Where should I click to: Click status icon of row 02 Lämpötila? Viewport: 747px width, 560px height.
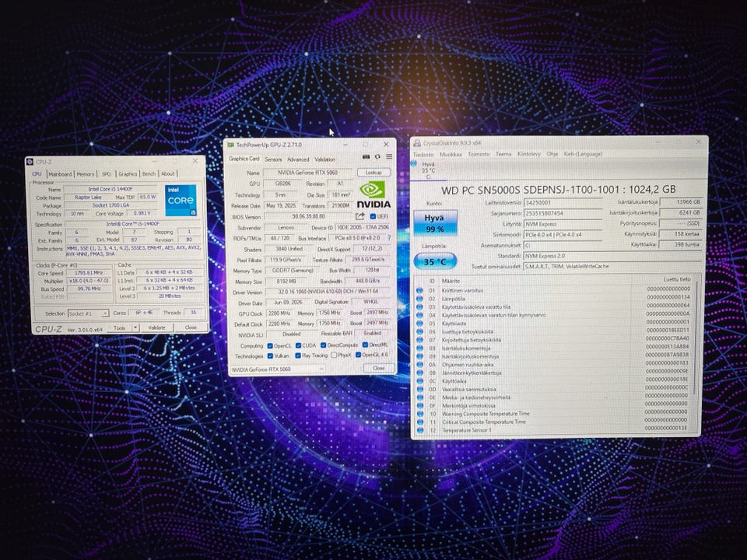(x=419, y=299)
